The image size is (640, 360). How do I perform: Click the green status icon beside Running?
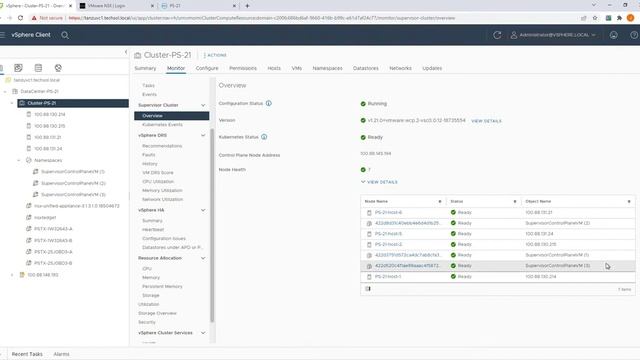363,104
